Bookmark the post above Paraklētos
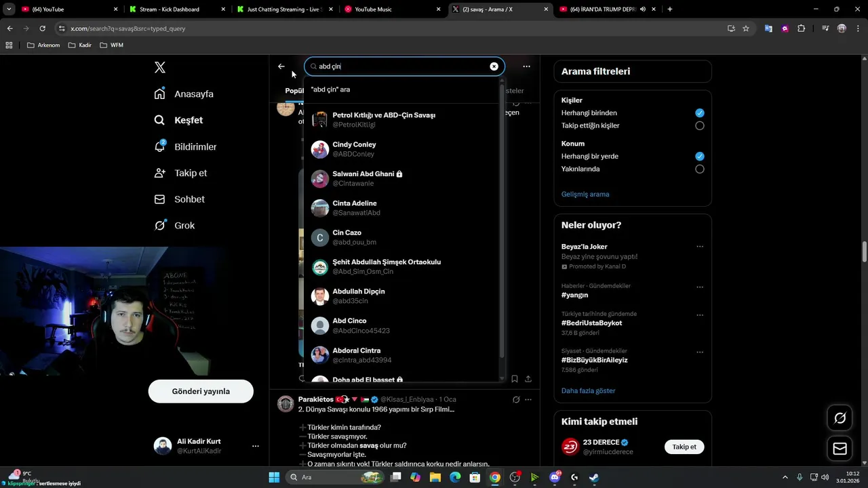Screen dimensions: 868x488 coord(514,379)
